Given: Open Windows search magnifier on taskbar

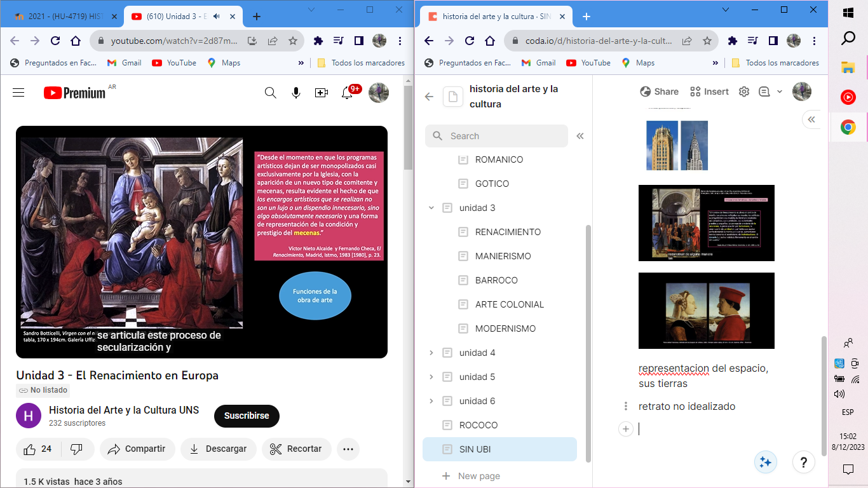Looking at the screenshot, I should tap(848, 39).
